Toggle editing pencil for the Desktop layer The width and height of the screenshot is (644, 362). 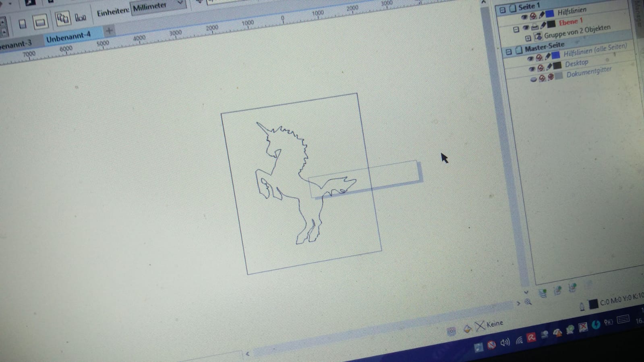549,66
